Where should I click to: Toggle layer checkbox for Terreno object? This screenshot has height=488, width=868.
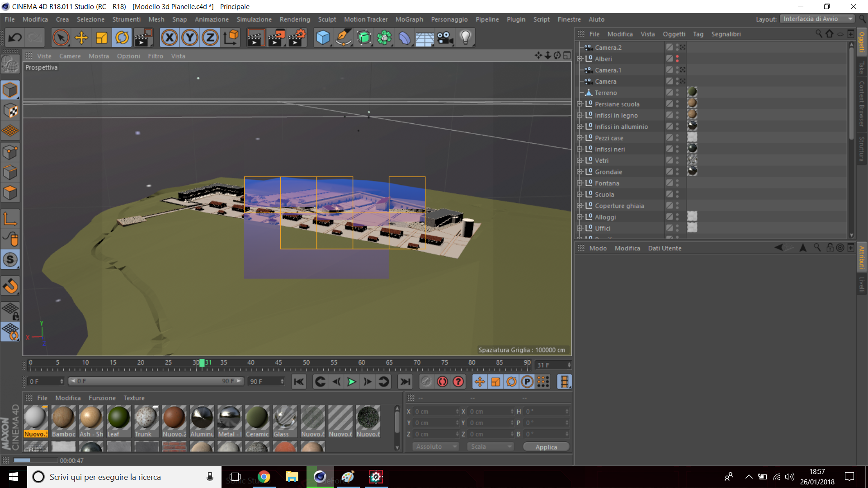(x=669, y=93)
